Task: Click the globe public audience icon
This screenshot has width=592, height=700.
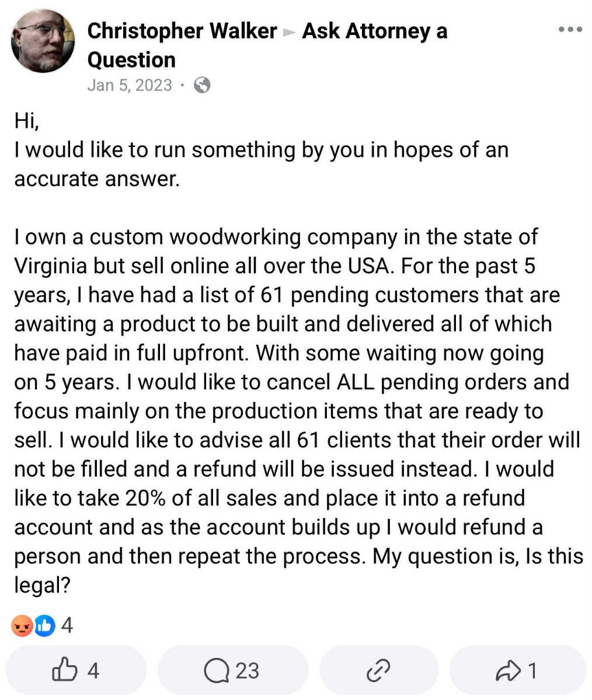Action: tap(202, 85)
